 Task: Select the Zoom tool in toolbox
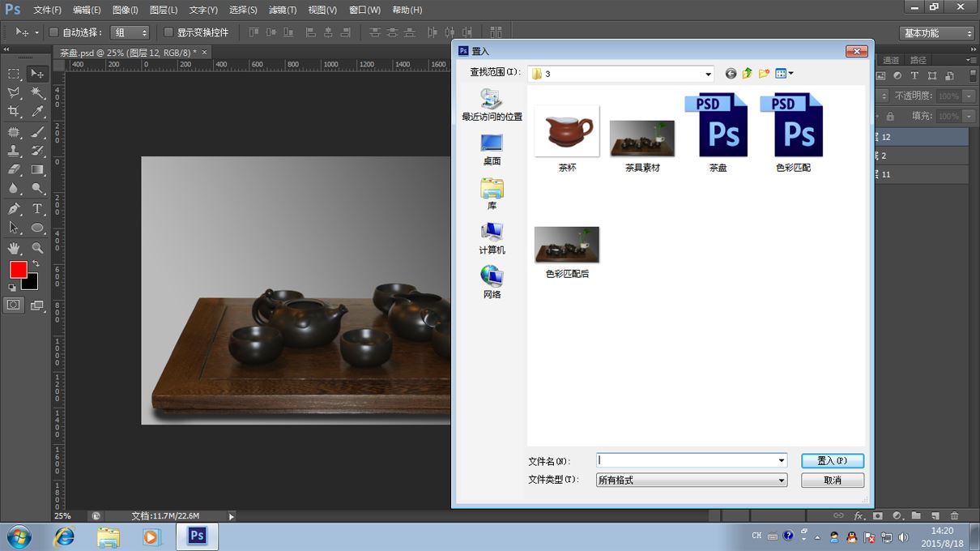point(37,248)
